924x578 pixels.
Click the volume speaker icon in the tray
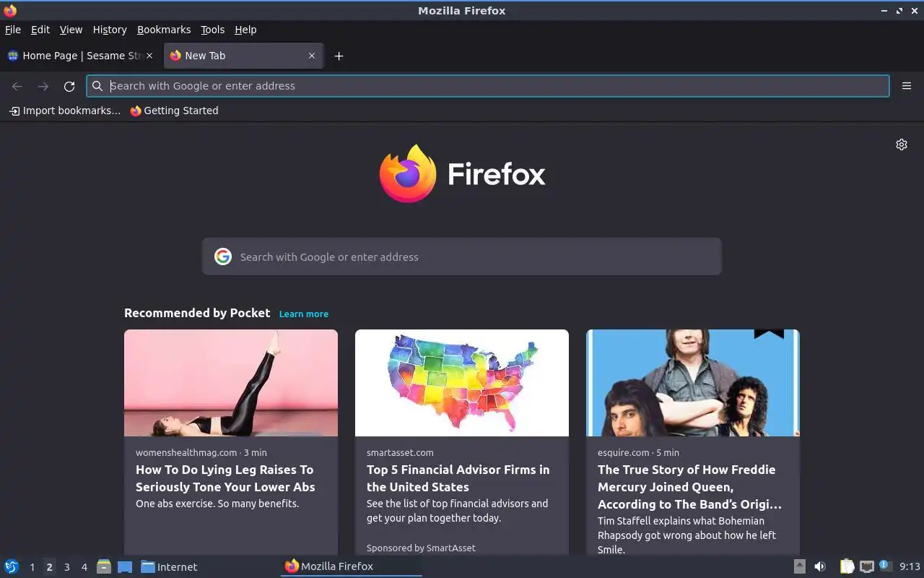pyautogui.click(x=819, y=566)
